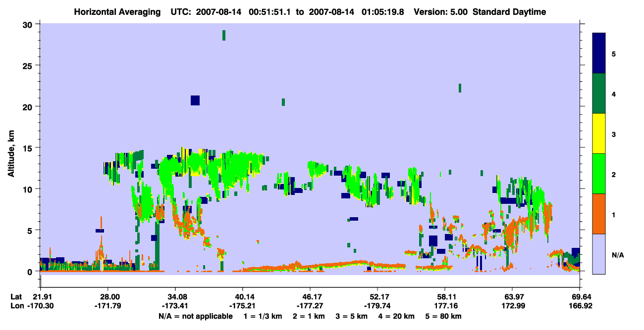Click the '1 = 1/3 km' legend text
Image resolution: width=644 pixels, height=330 pixels.
[x=263, y=316]
